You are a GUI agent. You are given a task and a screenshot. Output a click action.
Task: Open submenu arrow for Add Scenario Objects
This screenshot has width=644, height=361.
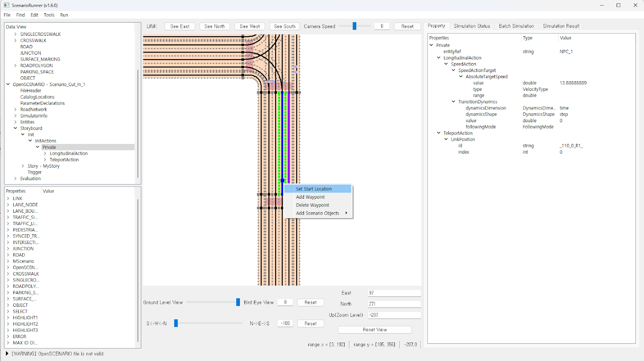(x=346, y=213)
